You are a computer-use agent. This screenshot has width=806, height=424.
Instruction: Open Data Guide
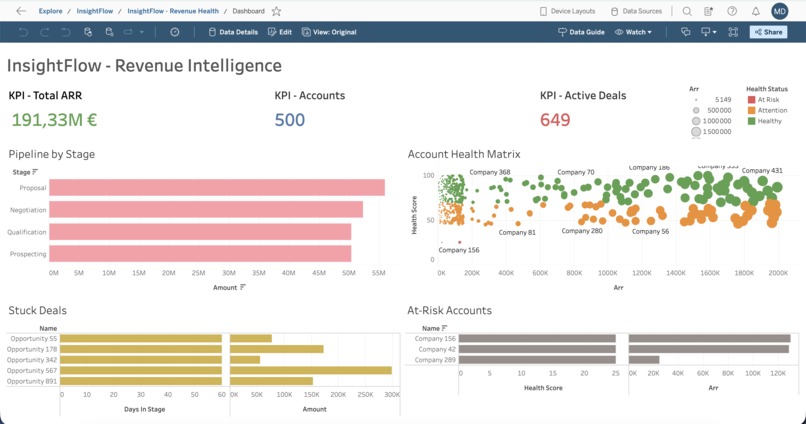(581, 32)
